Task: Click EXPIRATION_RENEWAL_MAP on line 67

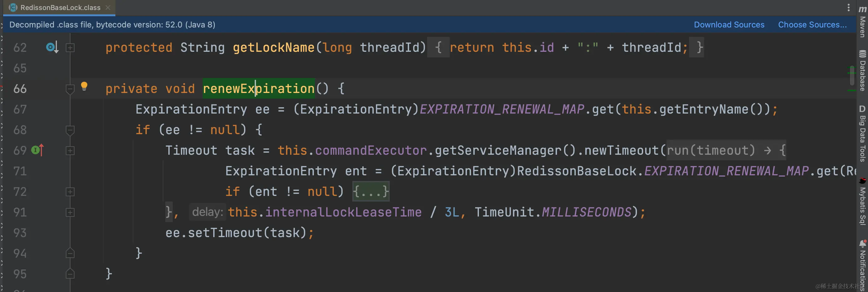Action: 502,109
